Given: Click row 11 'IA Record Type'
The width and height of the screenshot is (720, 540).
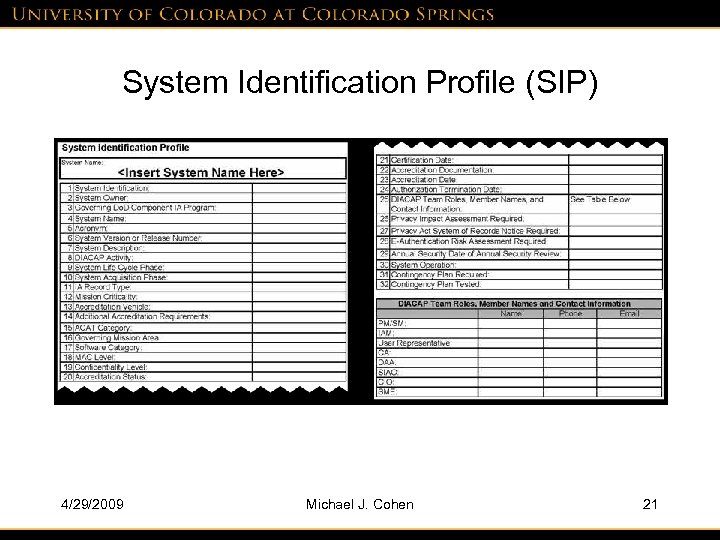Looking at the screenshot, I should 203,287.
